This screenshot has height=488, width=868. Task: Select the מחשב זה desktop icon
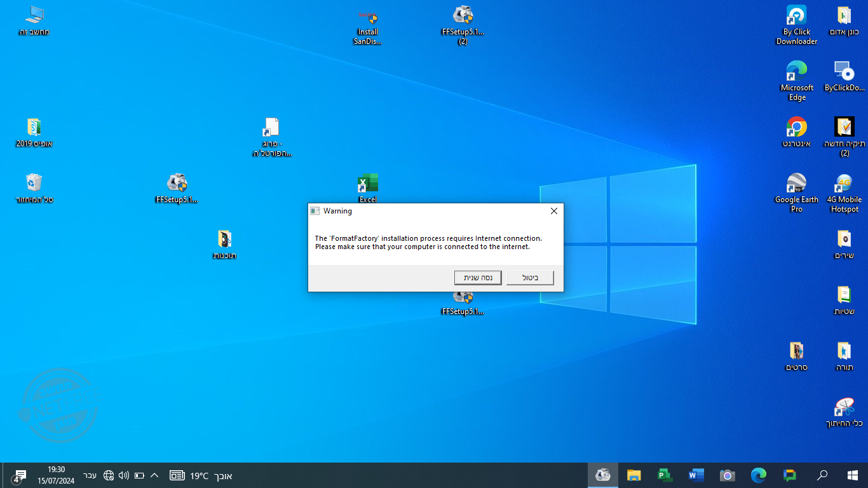pyautogui.click(x=34, y=20)
